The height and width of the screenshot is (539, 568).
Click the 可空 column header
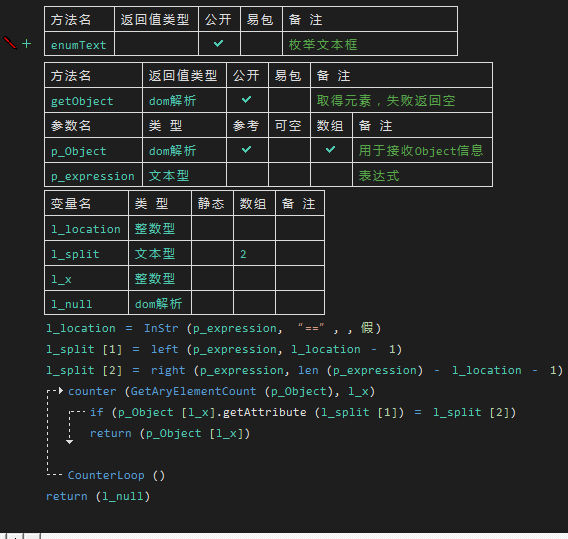[289, 125]
